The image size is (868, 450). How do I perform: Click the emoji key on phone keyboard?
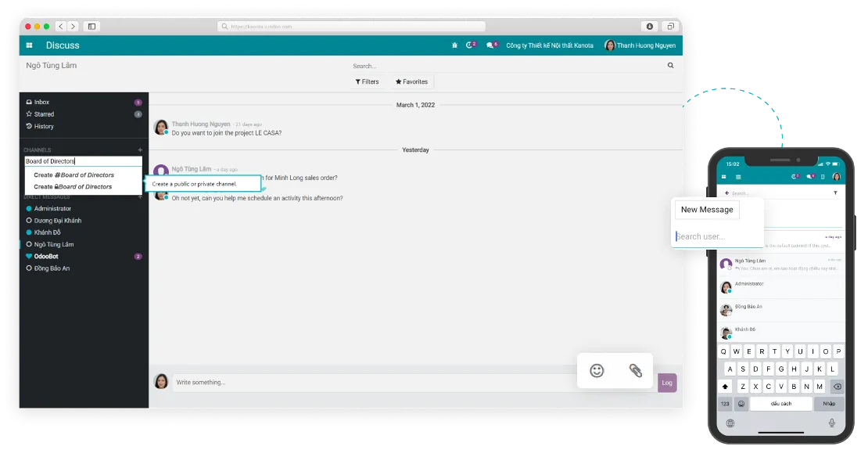coord(741,404)
